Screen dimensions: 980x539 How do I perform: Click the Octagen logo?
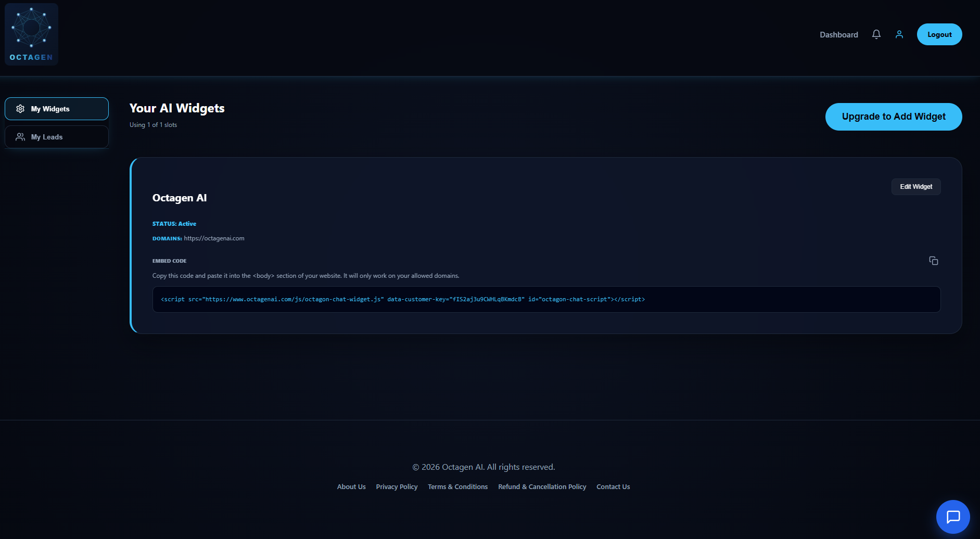[x=31, y=34]
